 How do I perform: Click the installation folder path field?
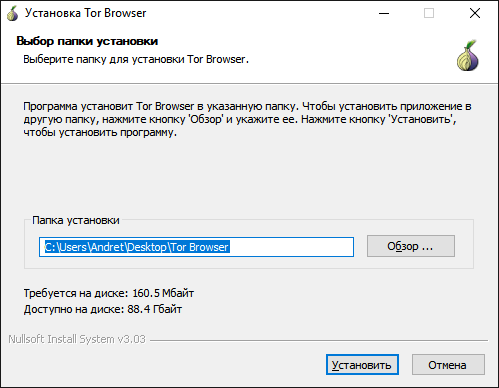point(196,247)
